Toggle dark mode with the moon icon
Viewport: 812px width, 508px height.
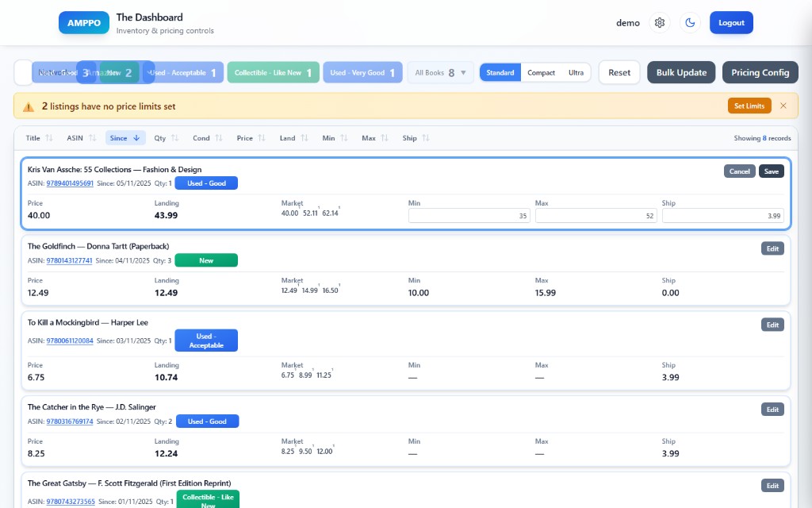[x=690, y=23]
